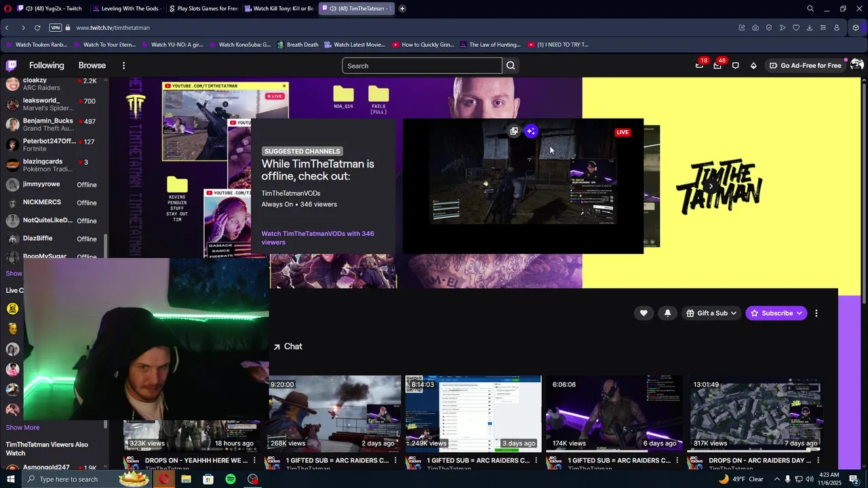Open options for 9:20:00 video
Screen dimensions: 868x488
pyautogui.click(x=395, y=461)
